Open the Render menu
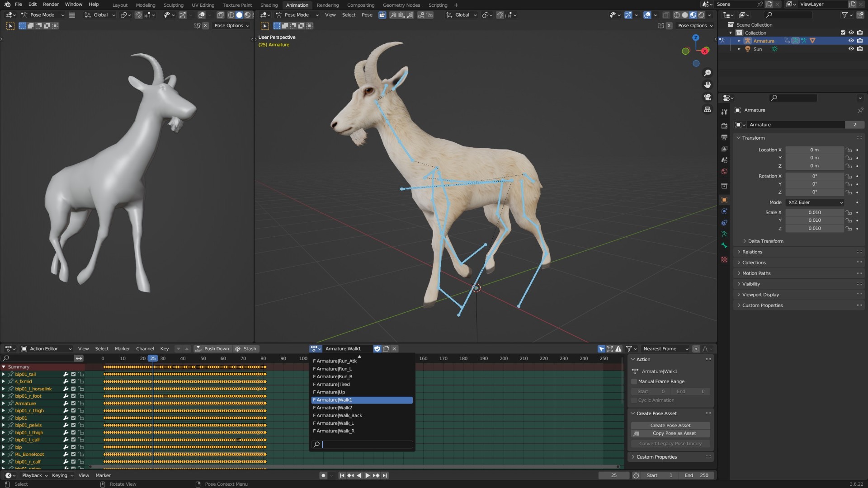The height and width of the screenshot is (488, 868). point(51,4)
